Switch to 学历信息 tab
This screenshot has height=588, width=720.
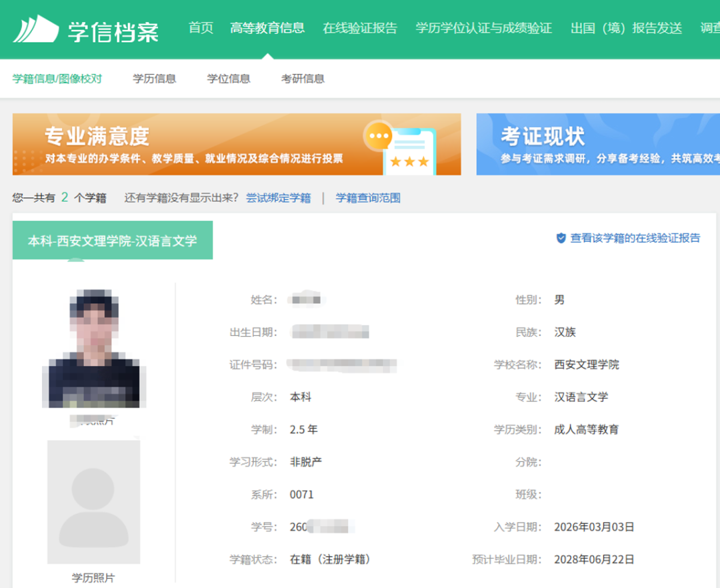(154, 79)
